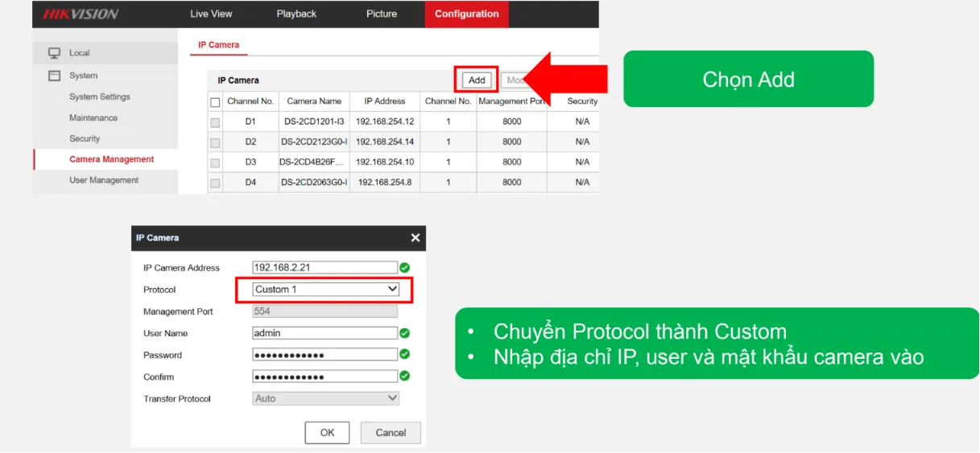
Task: Click IP address 192.168.254.10
Action: (385, 162)
